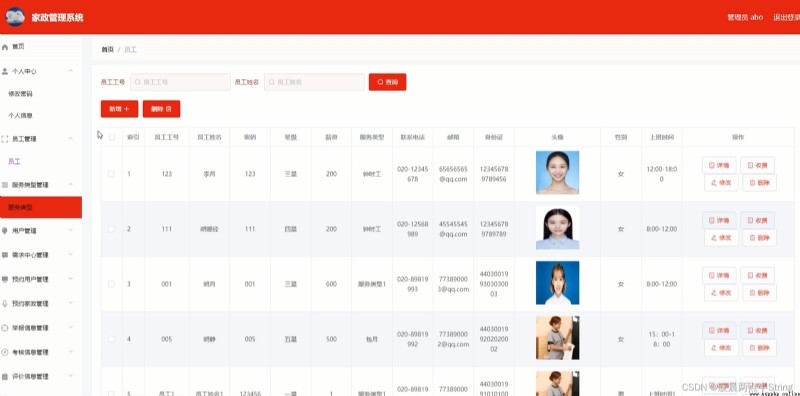Viewport: 800px width, 396px height.
Task: Click 退出登录 in the top bar
Action: click(786, 17)
